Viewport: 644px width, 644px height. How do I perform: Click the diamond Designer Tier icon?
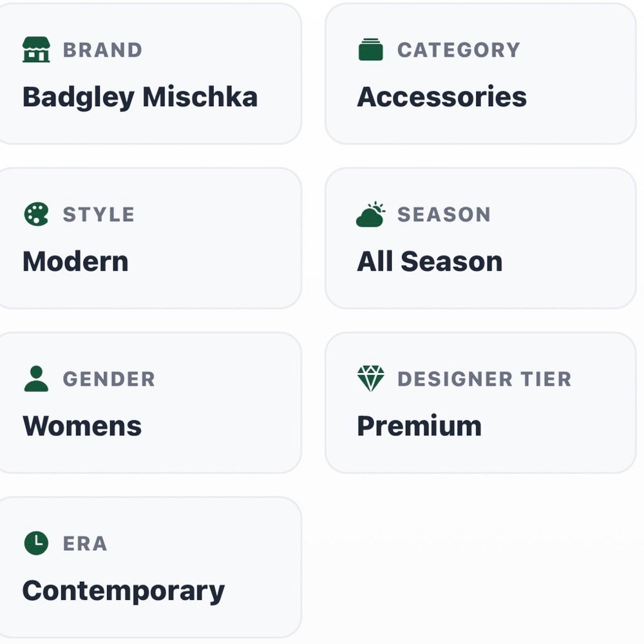[370, 378]
